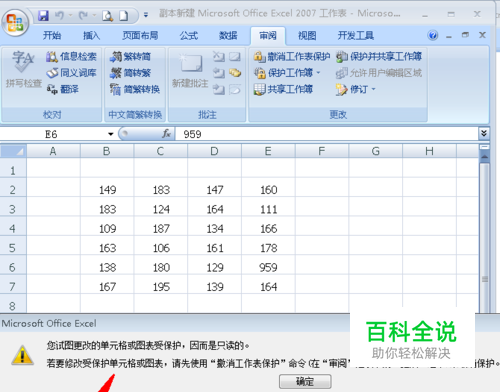Click the formula bar showing 959

(327, 134)
